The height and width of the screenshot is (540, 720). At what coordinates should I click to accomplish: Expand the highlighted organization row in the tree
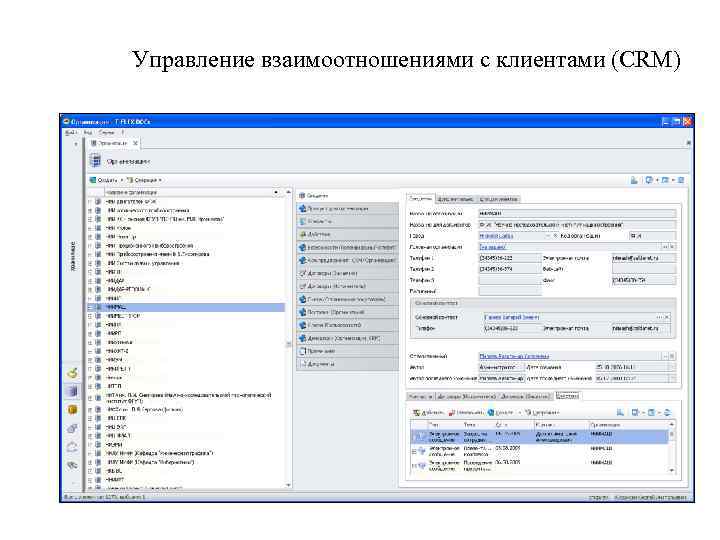(x=90, y=307)
